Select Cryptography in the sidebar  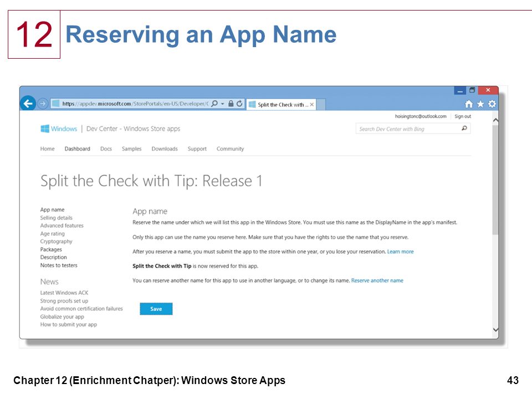coord(57,242)
